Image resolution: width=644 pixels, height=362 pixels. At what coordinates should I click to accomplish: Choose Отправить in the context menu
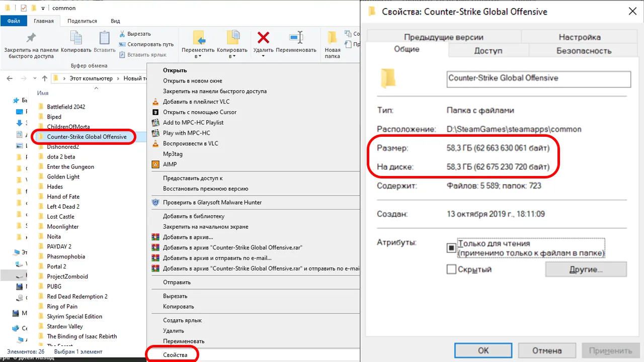pos(177,283)
